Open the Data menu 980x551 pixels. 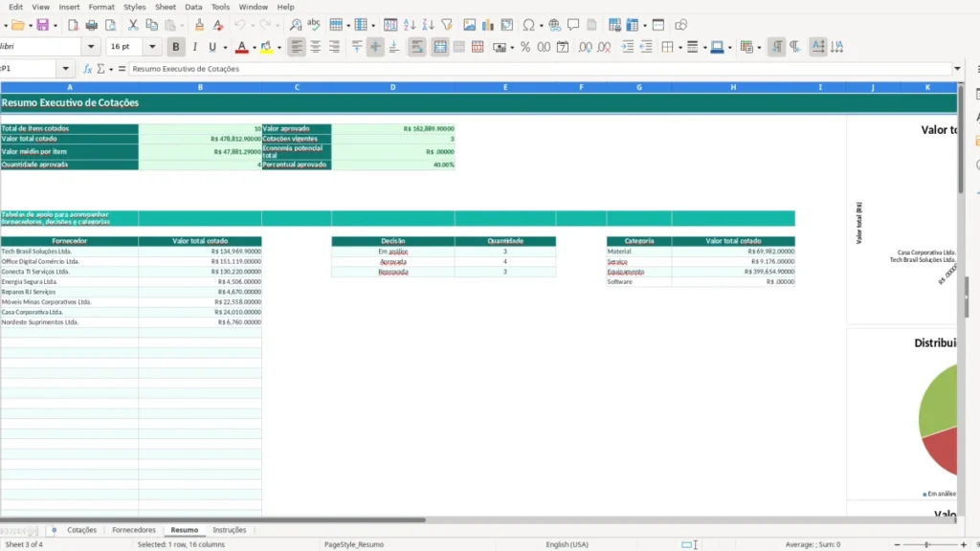click(x=193, y=7)
